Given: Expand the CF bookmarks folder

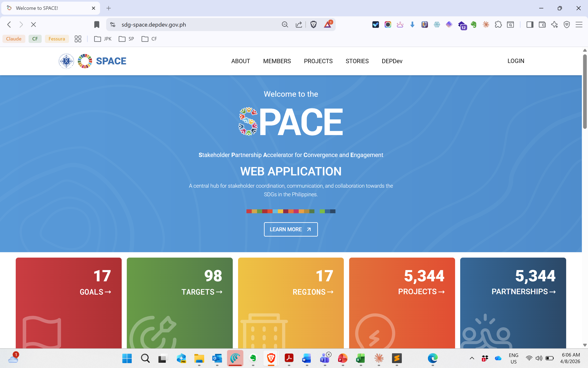Looking at the screenshot, I should (149, 39).
